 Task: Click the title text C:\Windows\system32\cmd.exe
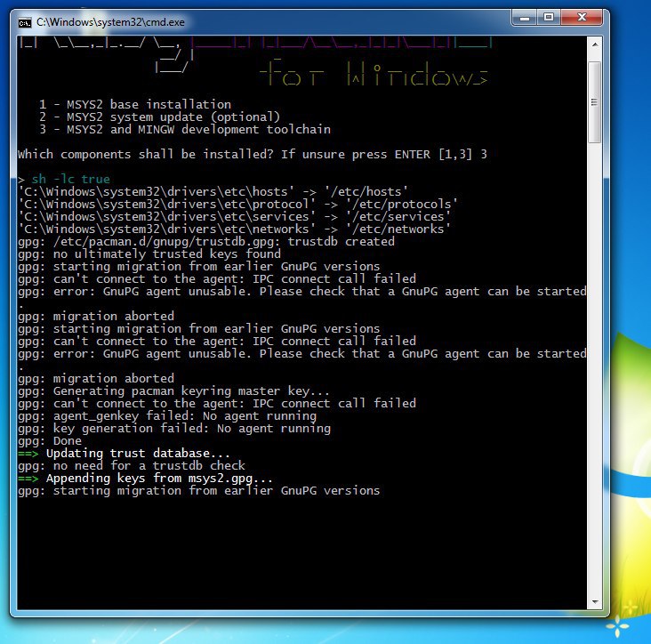click(110, 22)
